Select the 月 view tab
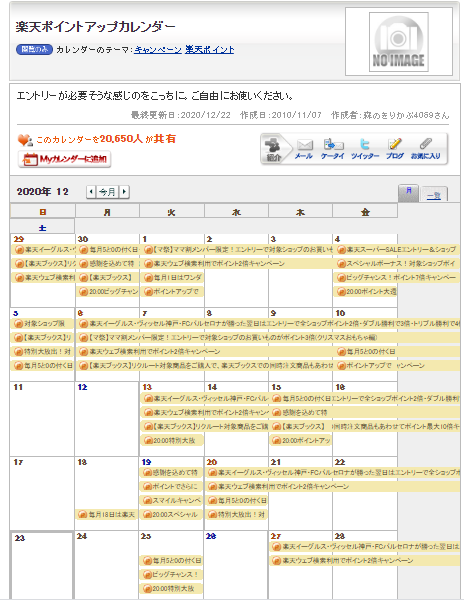Viewport: 464px width, 604px height. coord(409,192)
